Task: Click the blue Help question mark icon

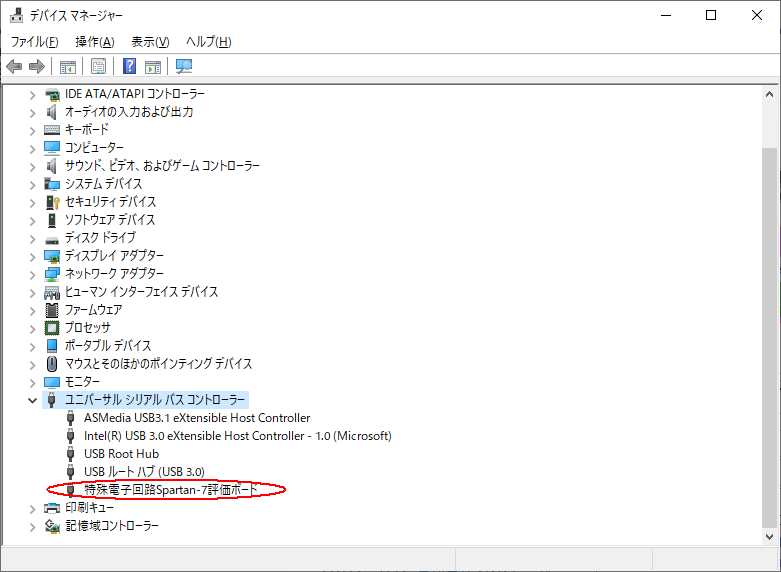Action: coord(129,67)
